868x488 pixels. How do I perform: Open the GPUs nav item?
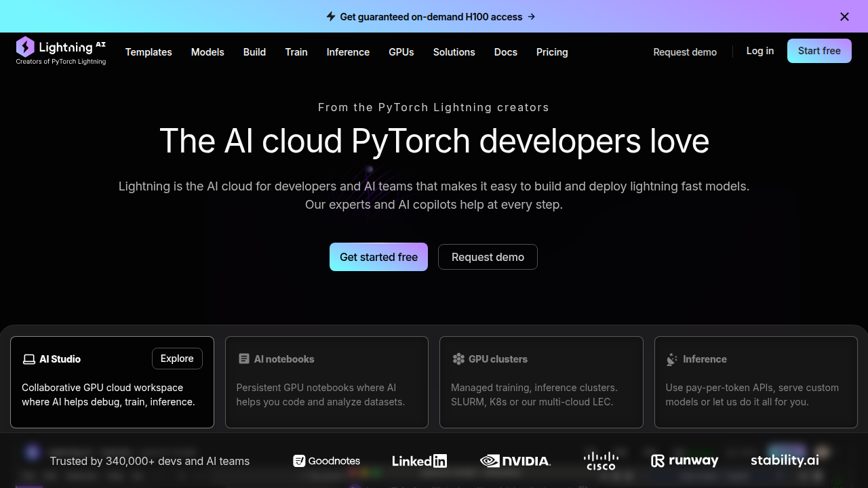(401, 52)
